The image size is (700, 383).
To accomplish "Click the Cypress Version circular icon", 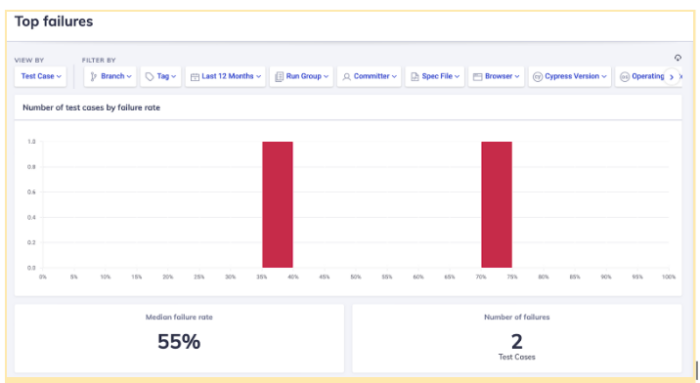I will (x=538, y=77).
